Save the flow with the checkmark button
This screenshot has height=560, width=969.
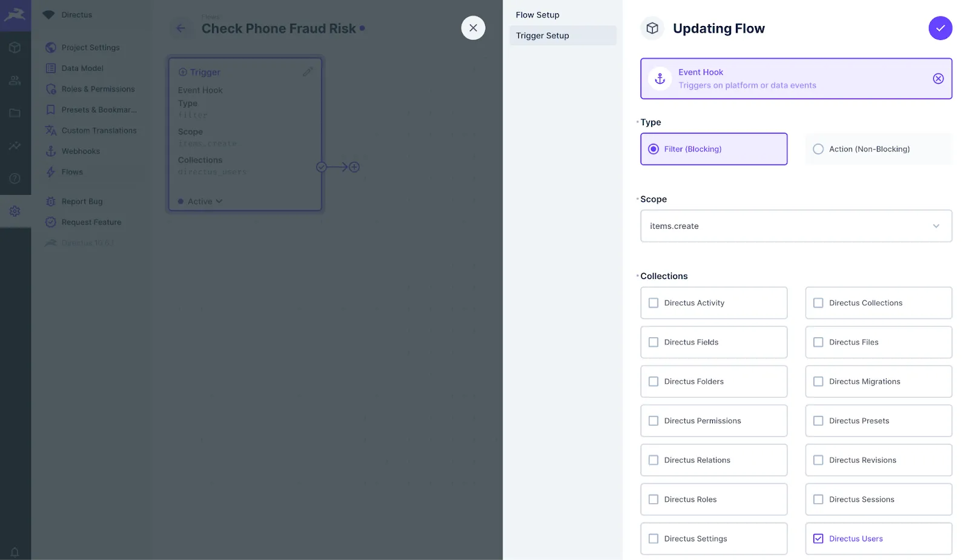[940, 28]
